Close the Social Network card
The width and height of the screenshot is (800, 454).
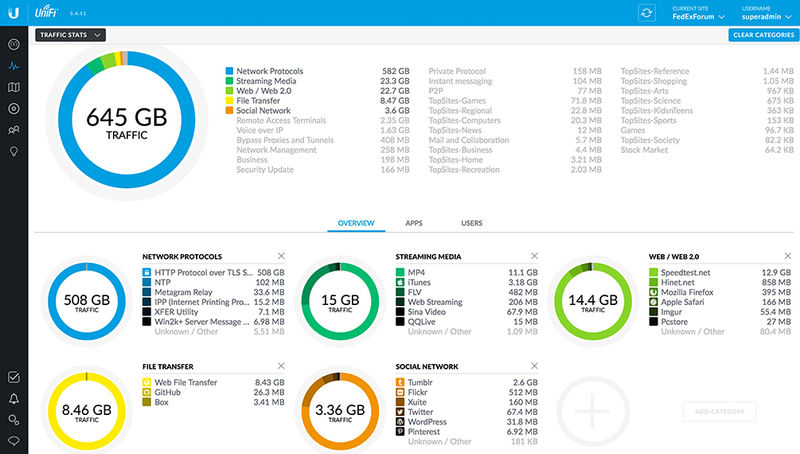(x=534, y=366)
